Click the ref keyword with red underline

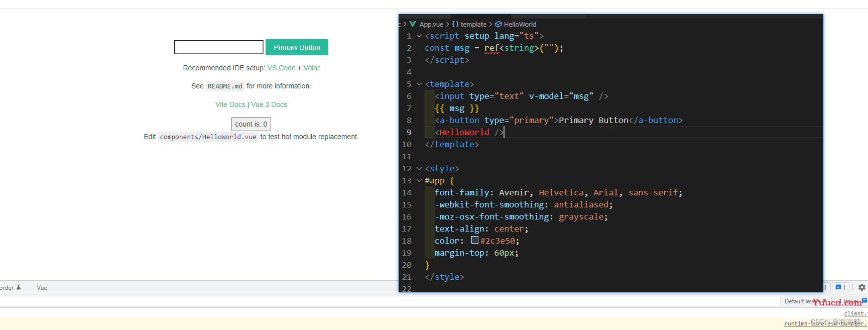point(491,48)
